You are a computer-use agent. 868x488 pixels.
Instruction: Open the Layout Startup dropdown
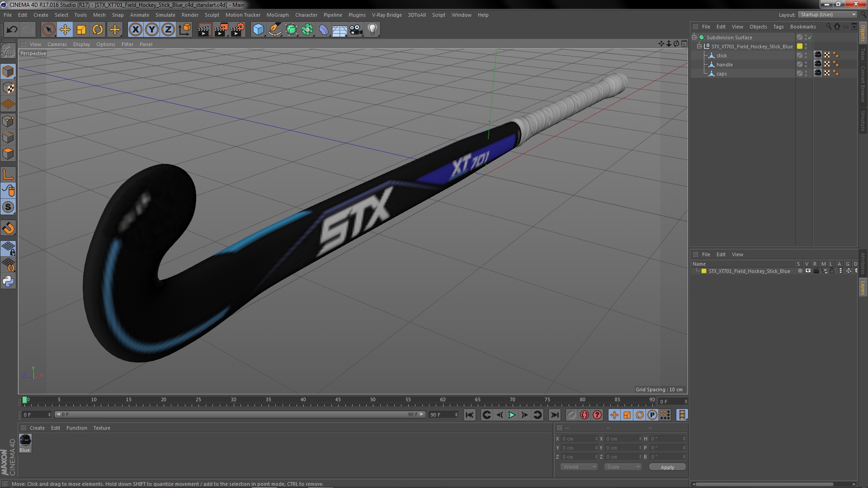[x=827, y=14]
